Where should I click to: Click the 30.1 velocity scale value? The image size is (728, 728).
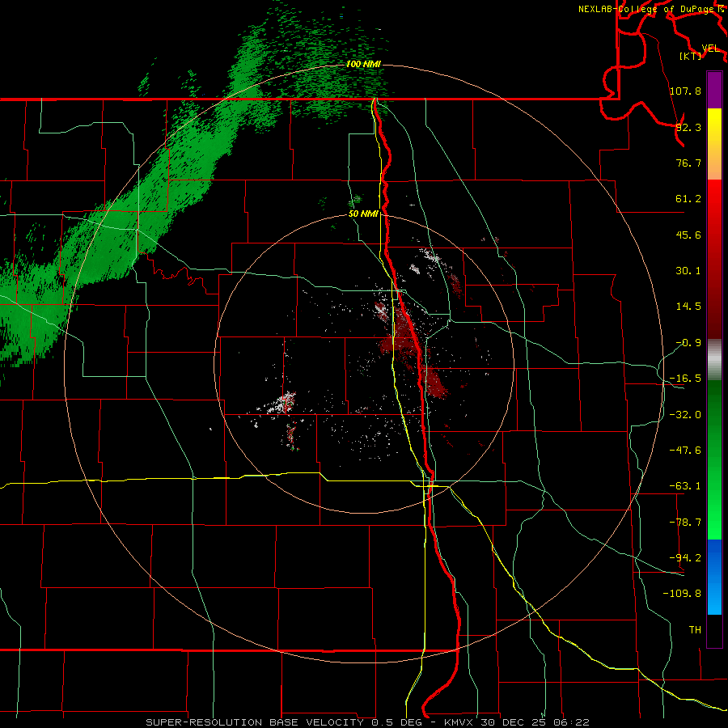coord(688,271)
